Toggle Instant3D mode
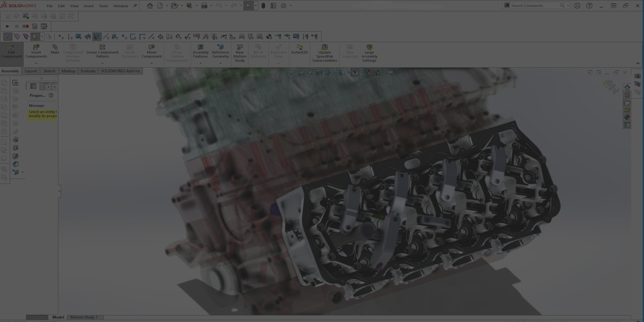This screenshot has height=322, width=644. pyautogui.click(x=299, y=49)
